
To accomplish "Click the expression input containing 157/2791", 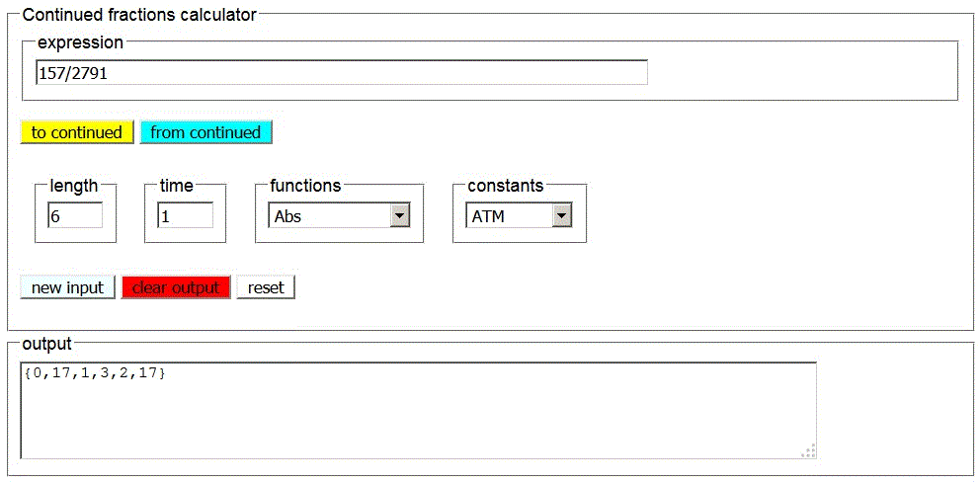I will pos(341,73).
